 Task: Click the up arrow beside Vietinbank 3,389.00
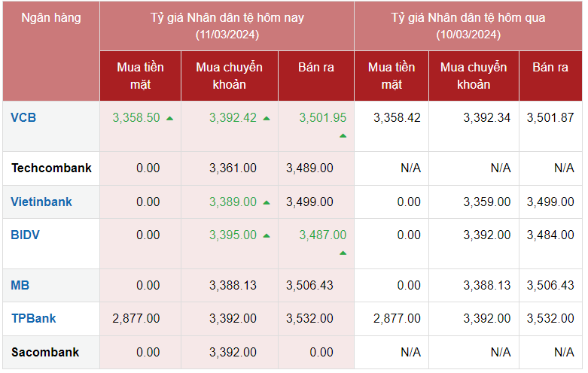point(267,202)
